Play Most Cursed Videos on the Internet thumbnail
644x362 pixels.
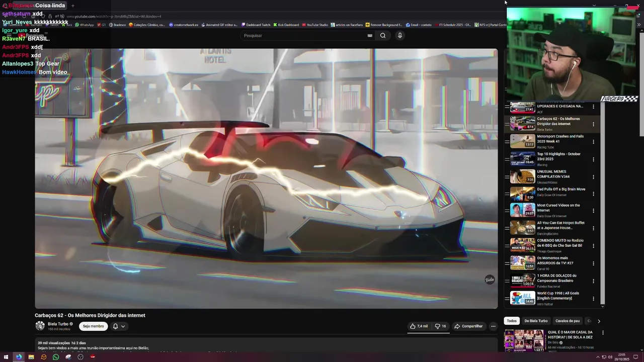pyautogui.click(x=523, y=210)
